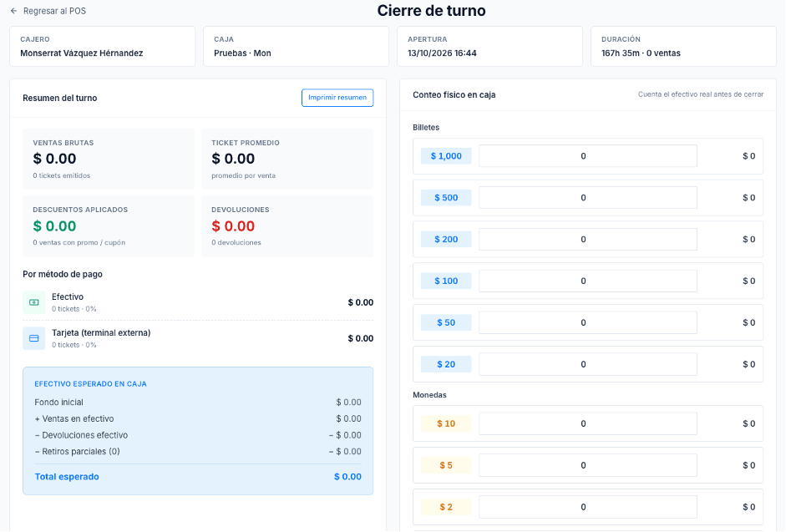Focus the $ 5 coin quantity field

587,465
